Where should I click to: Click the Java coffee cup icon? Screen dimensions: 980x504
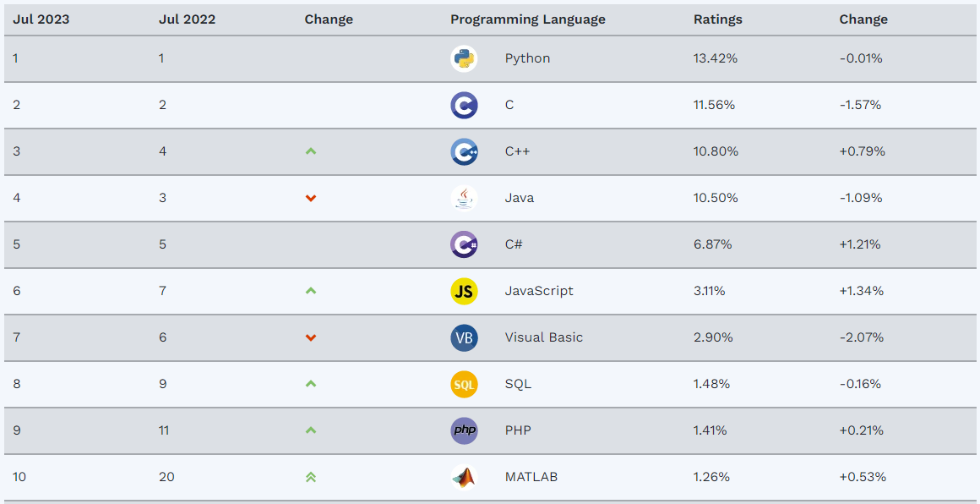(x=464, y=198)
